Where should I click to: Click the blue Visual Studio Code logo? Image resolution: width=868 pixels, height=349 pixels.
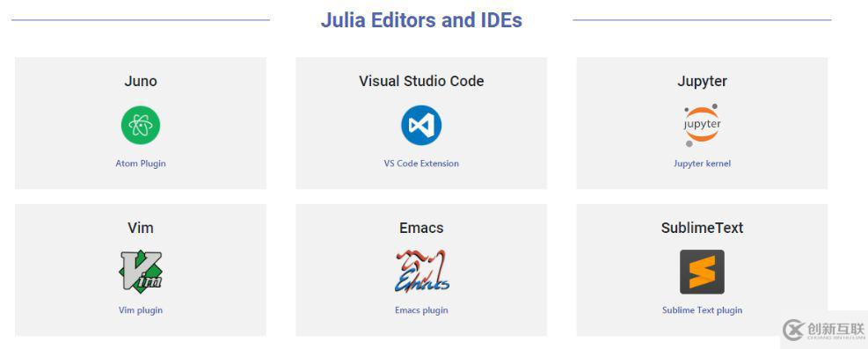coord(421,125)
